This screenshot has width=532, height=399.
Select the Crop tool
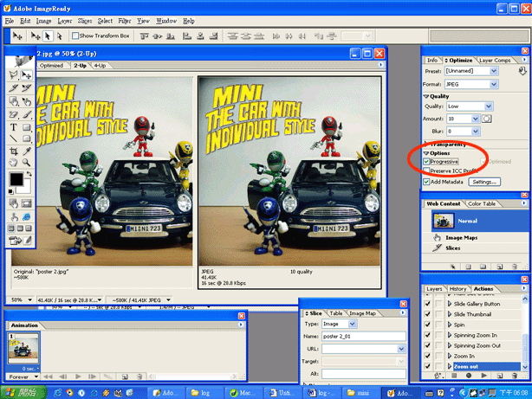tap(13, 151)
